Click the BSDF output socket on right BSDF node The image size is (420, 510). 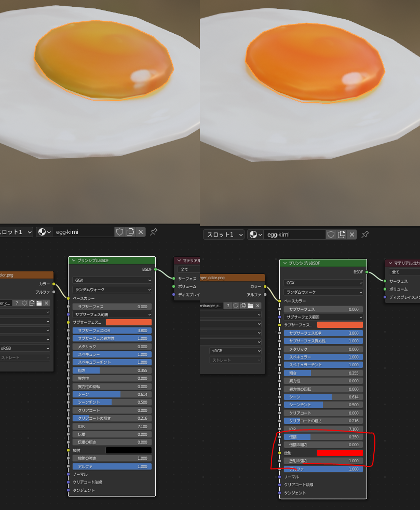click(x=367, y=272)
